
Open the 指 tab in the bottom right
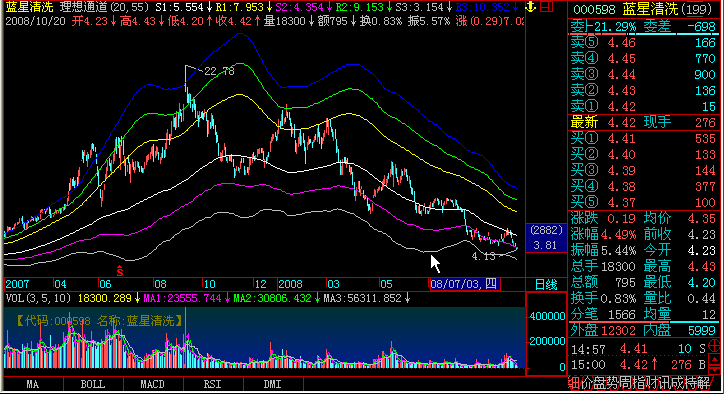pos(639,383)
